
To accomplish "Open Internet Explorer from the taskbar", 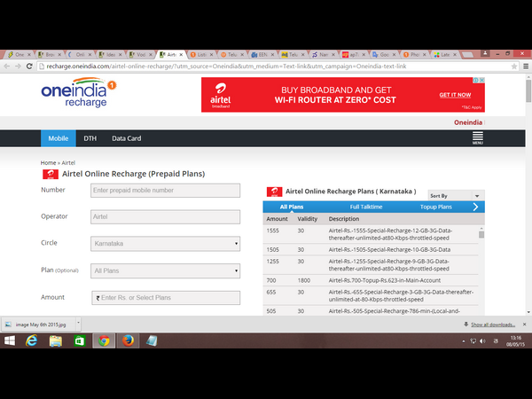I will [32, 340].
